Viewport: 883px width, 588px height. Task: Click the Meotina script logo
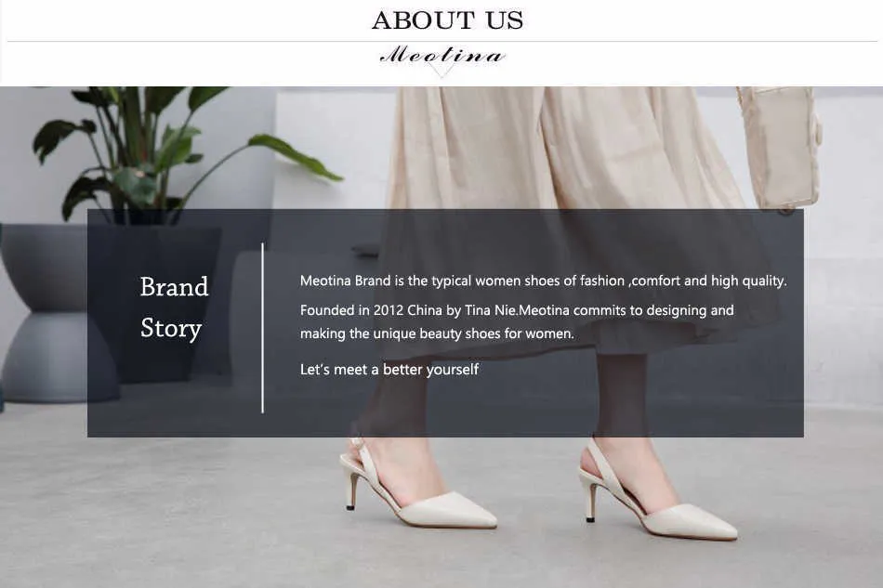click(x=442, y=56)
